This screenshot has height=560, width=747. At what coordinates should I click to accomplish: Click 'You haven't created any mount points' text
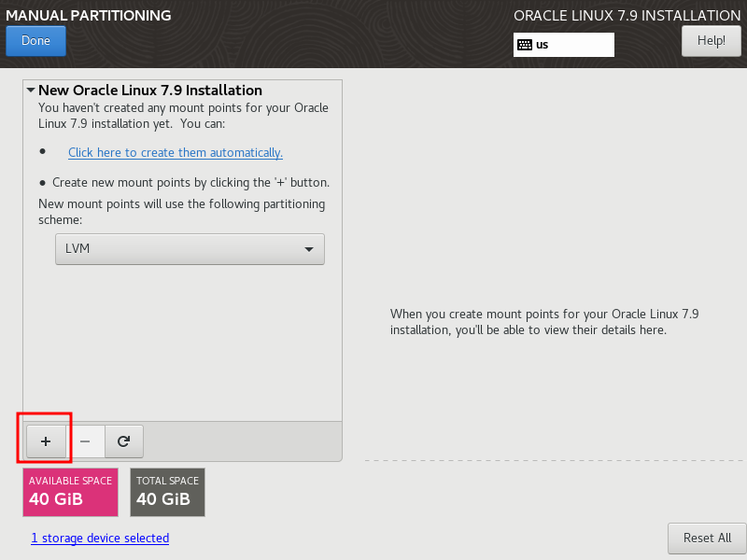pyautogui.click(x=183, y=116)
